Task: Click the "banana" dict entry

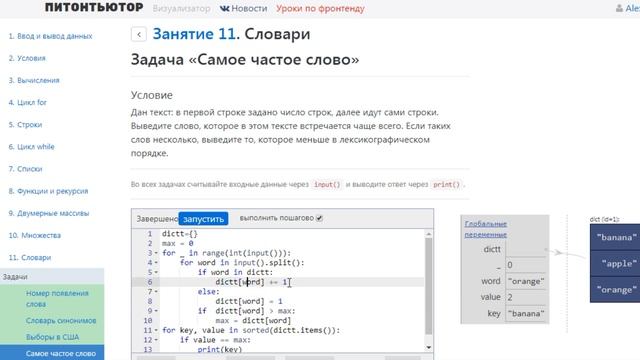Action: coord(616,237)
